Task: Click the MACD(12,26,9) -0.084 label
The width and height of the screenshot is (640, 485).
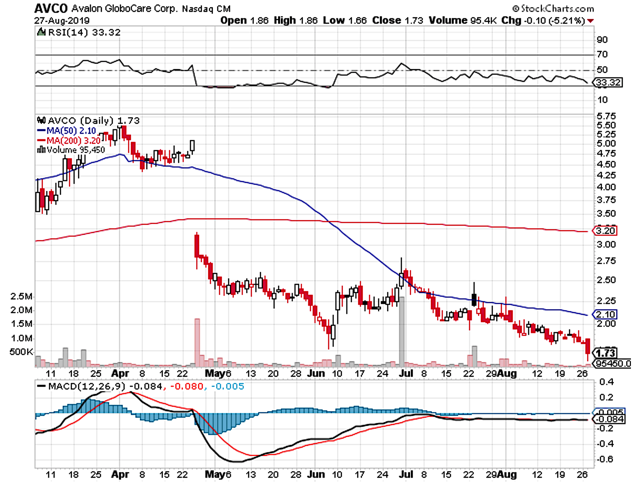Action: click(x=105, y=386)
